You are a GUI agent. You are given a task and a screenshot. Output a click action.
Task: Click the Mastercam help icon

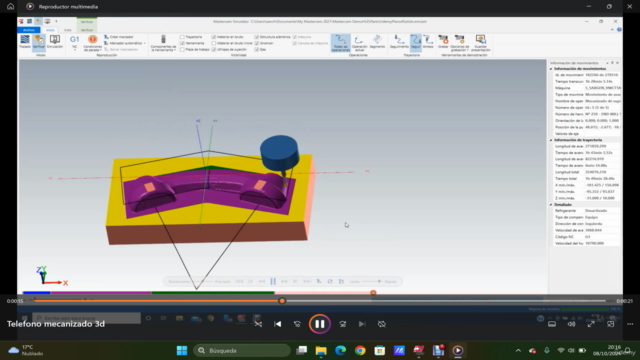coord(619,29)
